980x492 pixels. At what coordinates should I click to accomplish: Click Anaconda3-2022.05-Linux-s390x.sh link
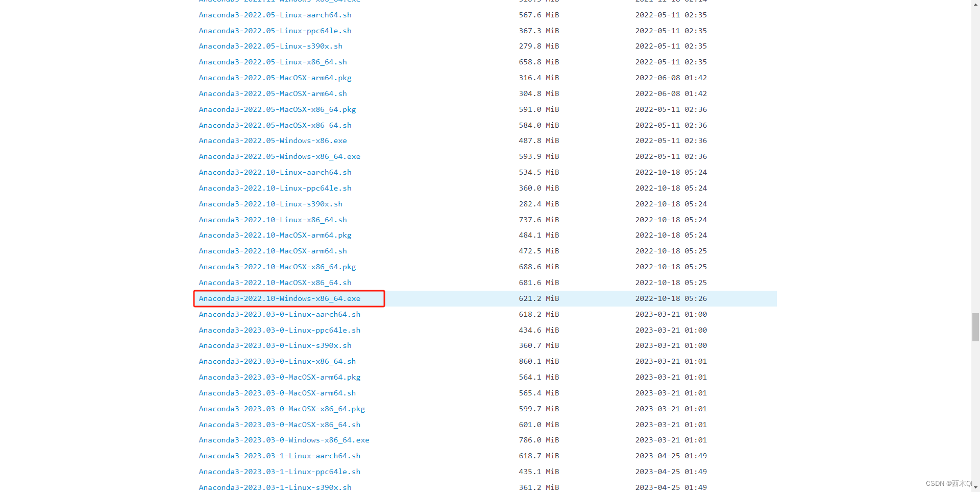click(x=271, y=46)
